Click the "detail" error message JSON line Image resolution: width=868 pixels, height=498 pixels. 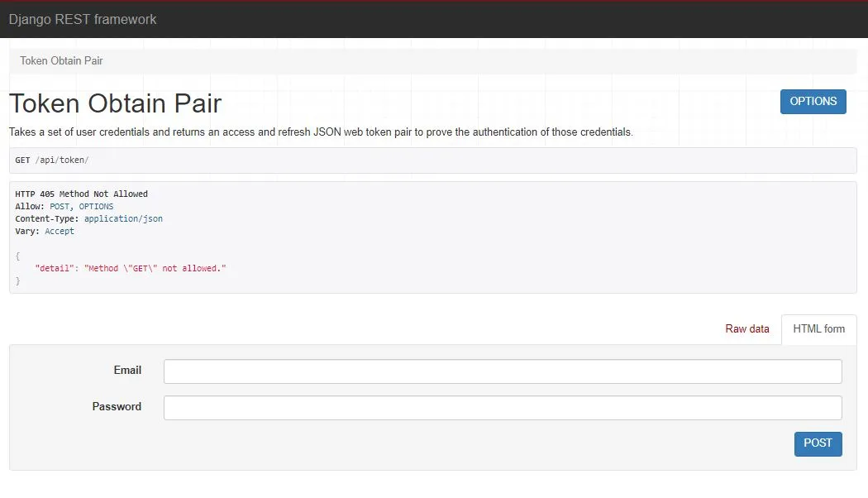tap(131, 268)
